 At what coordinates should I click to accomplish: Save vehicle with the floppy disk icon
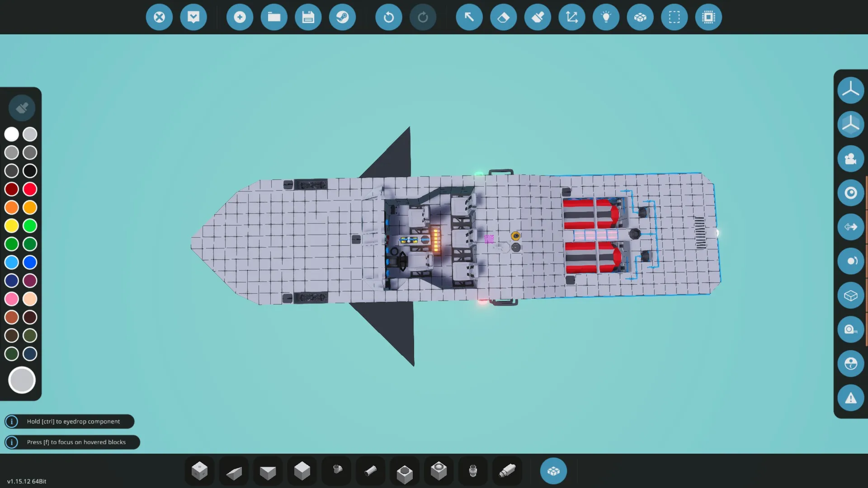click(x=308, y=17)
